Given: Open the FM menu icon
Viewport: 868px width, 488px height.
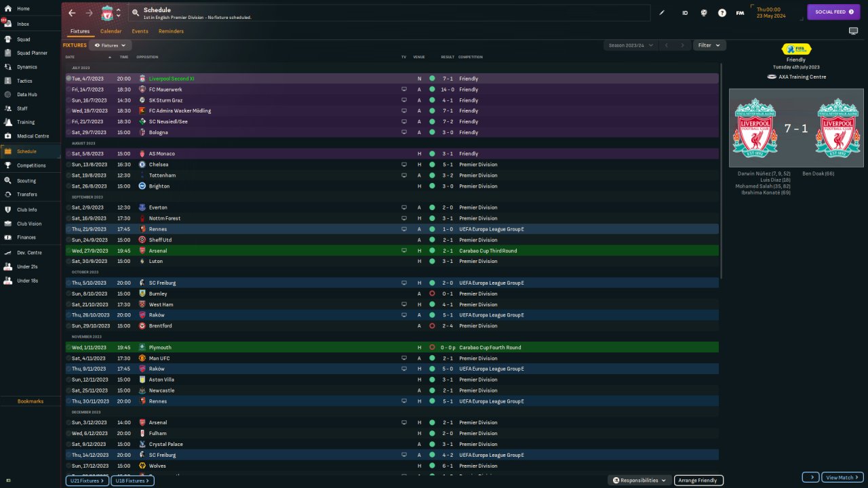Looking at the screenshot, I should pos(741,13).
